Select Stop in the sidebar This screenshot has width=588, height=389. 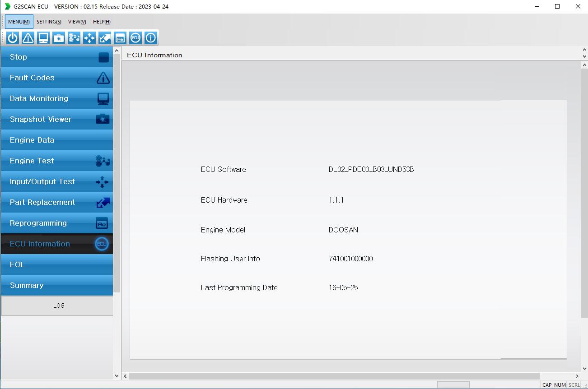point(57,57)
